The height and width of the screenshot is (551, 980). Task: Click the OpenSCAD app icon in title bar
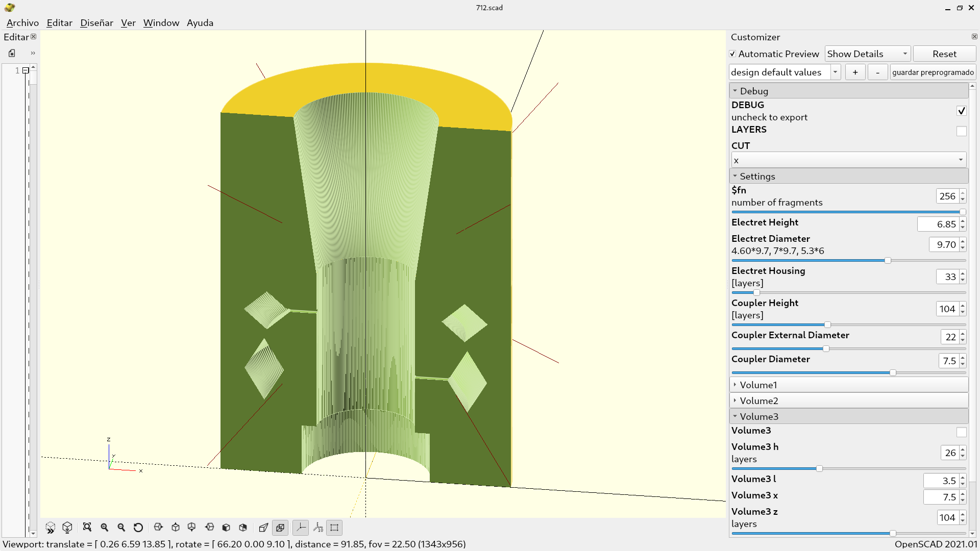click(x=10, y=8)
